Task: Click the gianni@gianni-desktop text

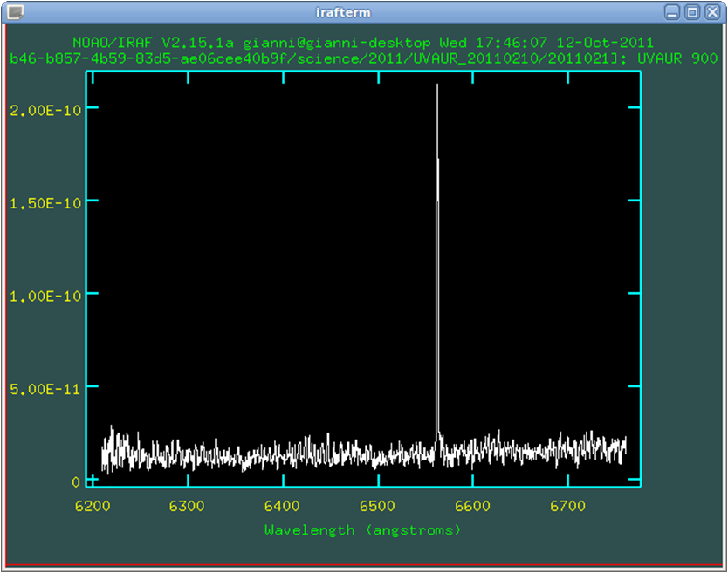Action: pos(337,43)
